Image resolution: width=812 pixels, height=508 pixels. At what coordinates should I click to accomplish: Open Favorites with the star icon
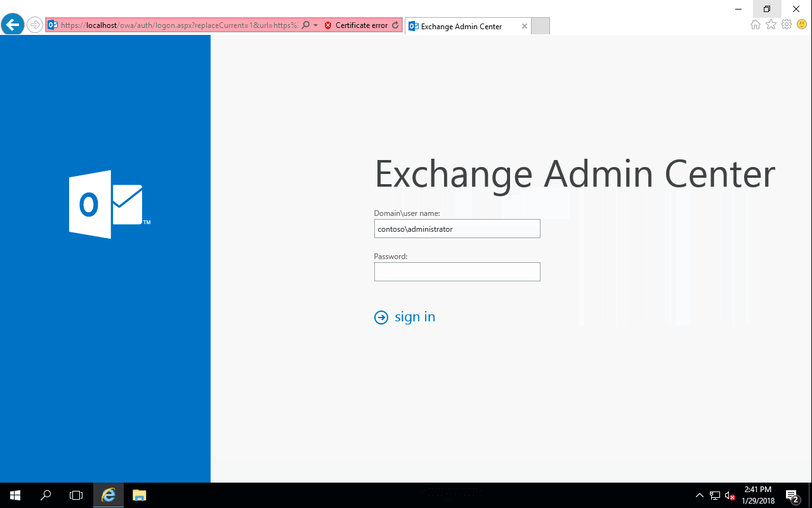pyautogui.click(x=771, y=25)
